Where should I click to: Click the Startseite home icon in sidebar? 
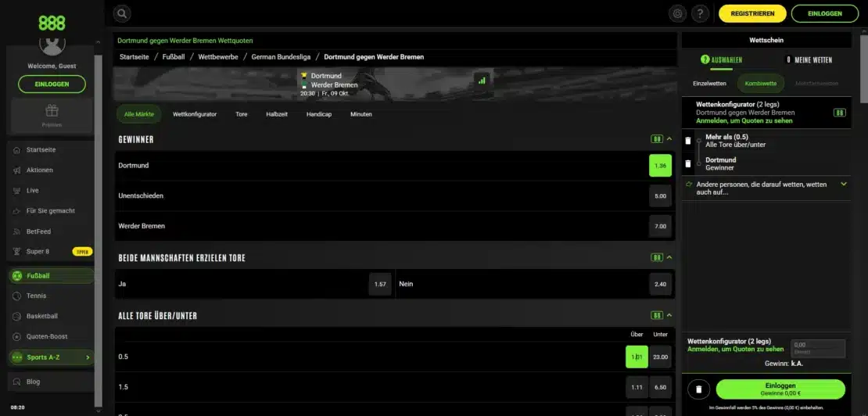(x=16, y=150)
